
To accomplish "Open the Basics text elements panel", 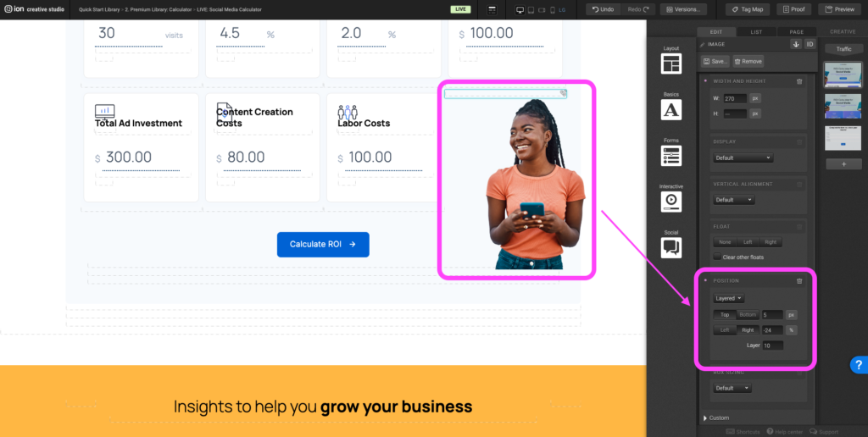I will click(671, 106).
